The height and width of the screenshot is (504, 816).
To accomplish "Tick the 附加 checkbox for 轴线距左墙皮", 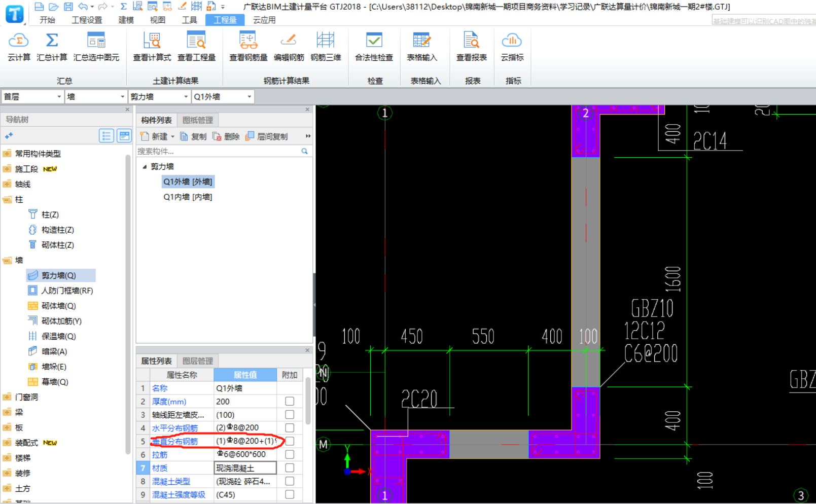I will click(290, 414).
